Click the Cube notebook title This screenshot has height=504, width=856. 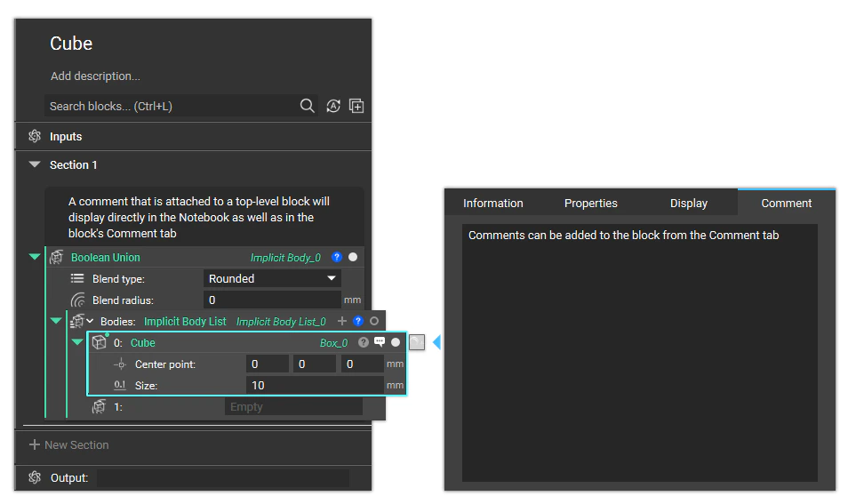[x=71, y=44]
